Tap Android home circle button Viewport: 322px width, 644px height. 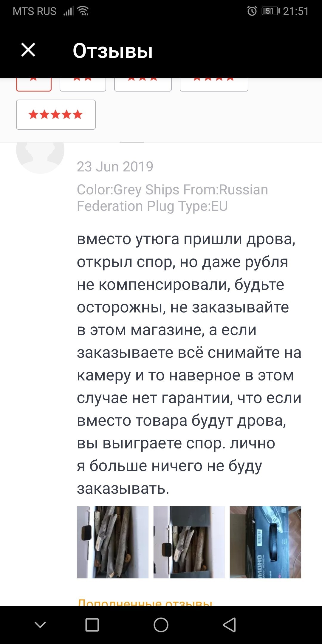(161, 625)
